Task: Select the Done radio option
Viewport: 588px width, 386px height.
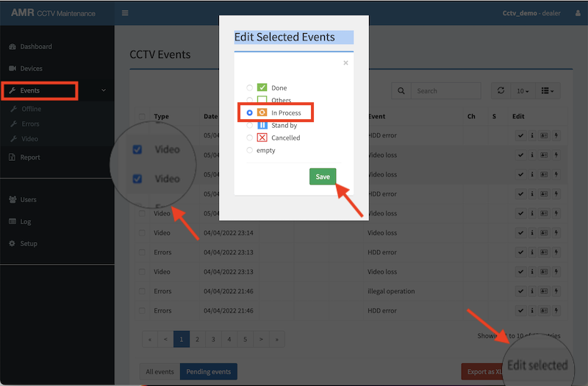Action: click(250, 88)
